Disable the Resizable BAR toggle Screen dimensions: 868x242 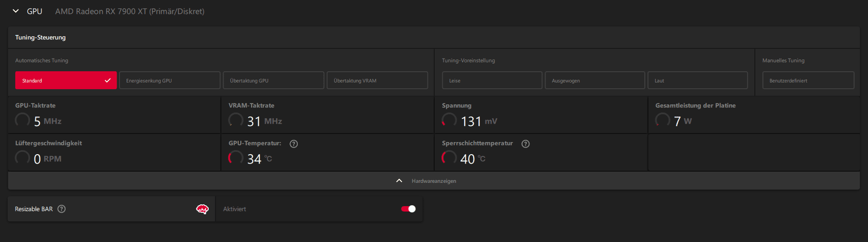(x=408, y=209)
